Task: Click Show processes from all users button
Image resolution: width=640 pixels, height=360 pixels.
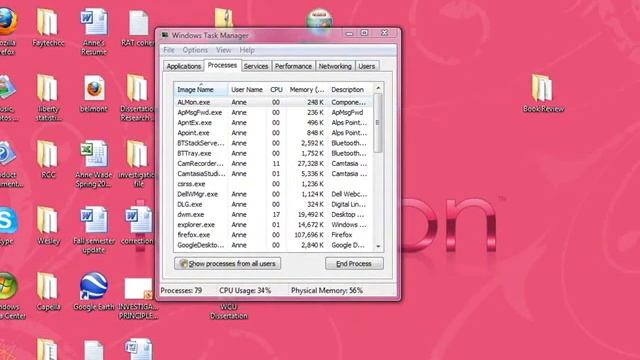Action: (227, 264)
